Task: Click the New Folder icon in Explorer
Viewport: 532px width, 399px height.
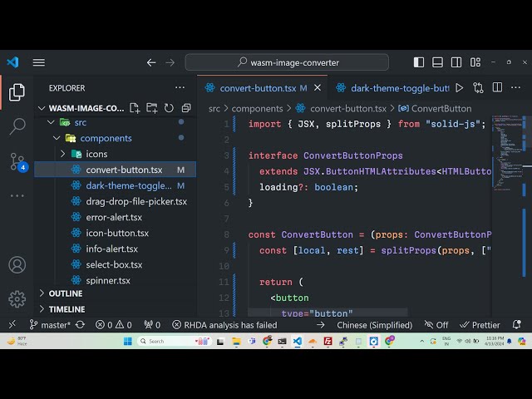Action: [152, 108]
